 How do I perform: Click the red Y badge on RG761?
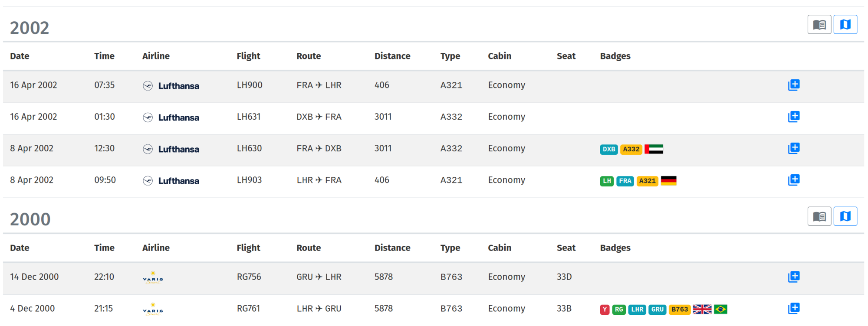[x=605, y=310]
